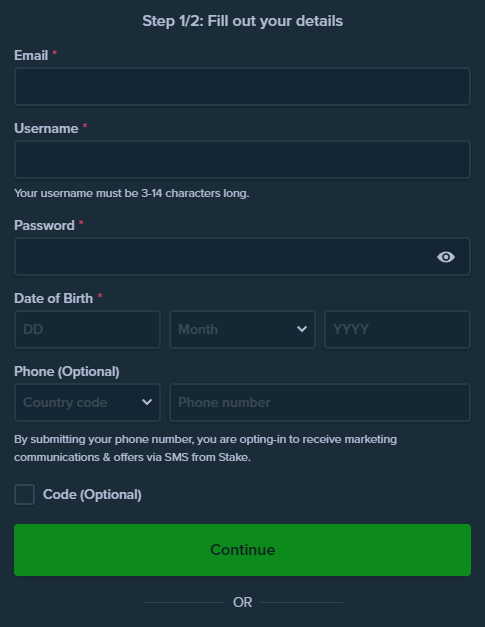The height and width of the screenshot is (627, 485).
Task: Expand the Country code selector
Action: [87, 402]
